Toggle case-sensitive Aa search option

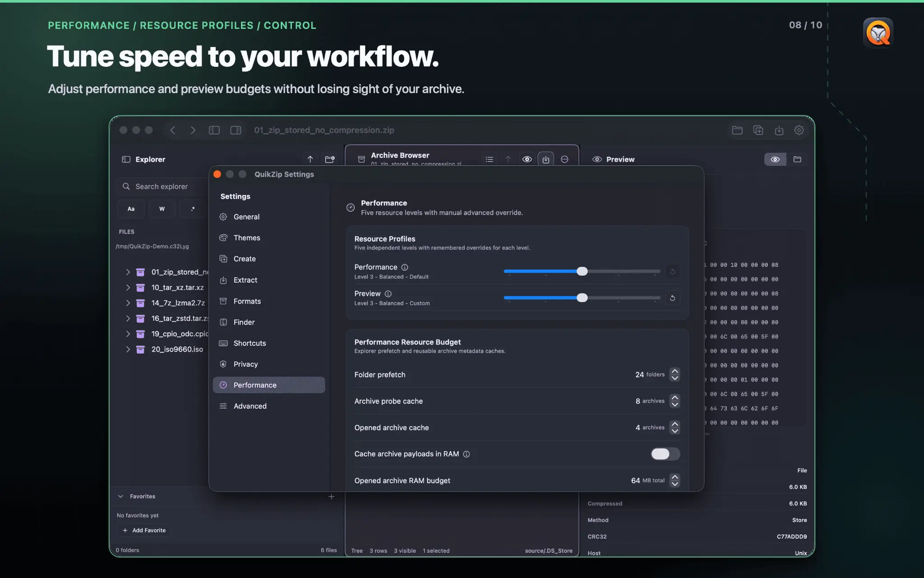[131, 209]
